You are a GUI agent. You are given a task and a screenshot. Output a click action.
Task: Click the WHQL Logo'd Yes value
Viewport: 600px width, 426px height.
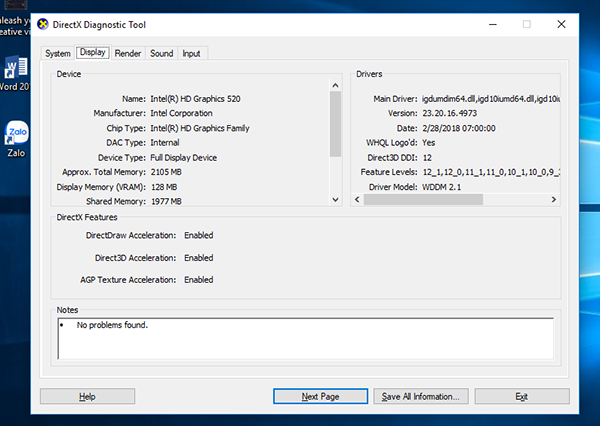click(x=429, y=143)
